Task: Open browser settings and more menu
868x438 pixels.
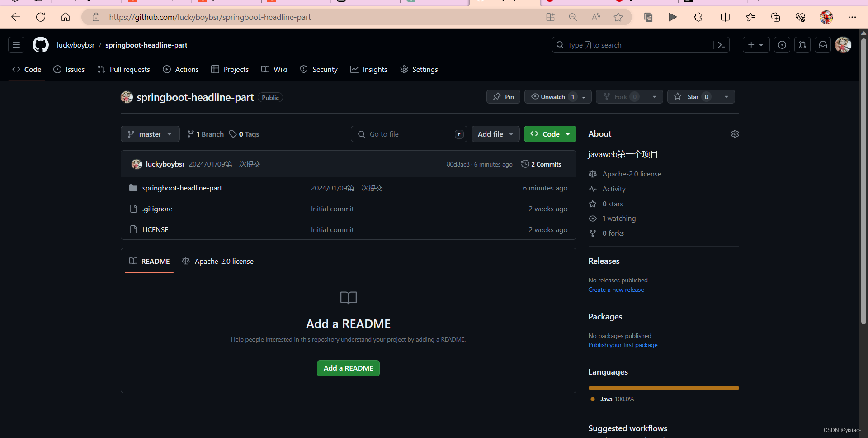Action: (x=852, y=17)
